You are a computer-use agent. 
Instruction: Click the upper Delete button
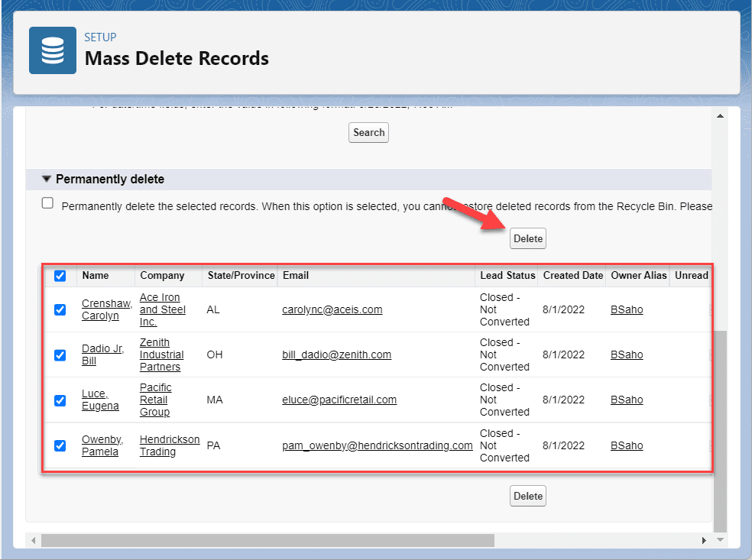[x=527, y=238]
